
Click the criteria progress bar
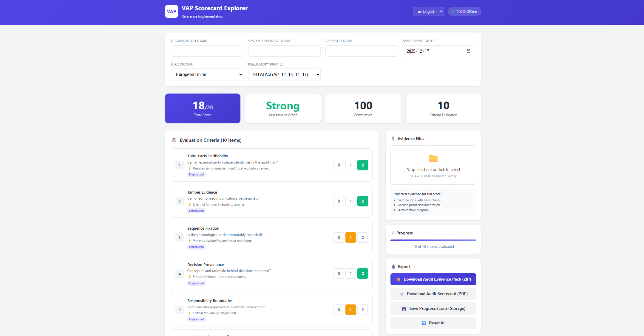pyautogui.click(x=433, y=240)
